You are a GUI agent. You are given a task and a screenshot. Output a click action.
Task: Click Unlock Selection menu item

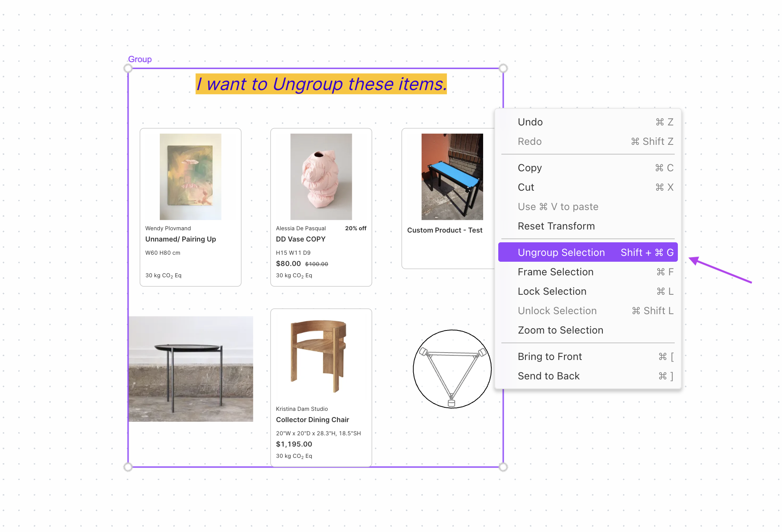point(588,311)
